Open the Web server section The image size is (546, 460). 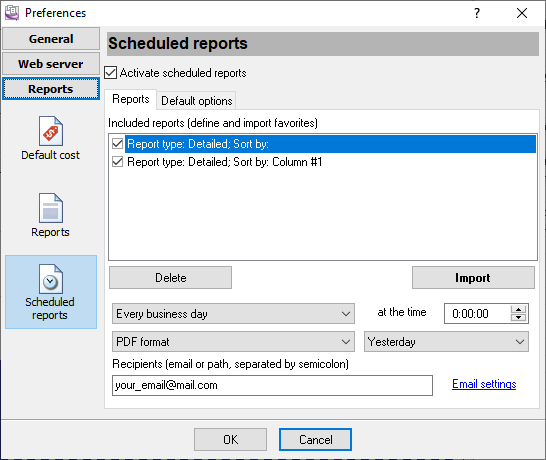(51, 64)
